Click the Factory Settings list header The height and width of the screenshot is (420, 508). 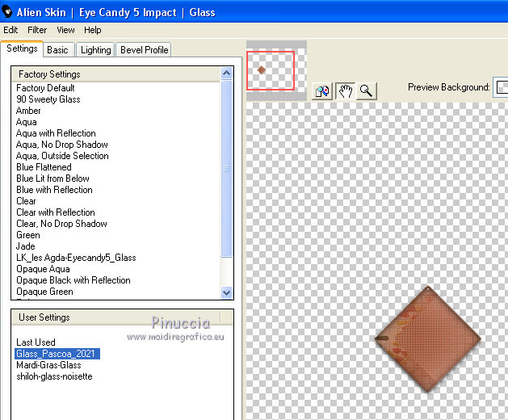116,74
